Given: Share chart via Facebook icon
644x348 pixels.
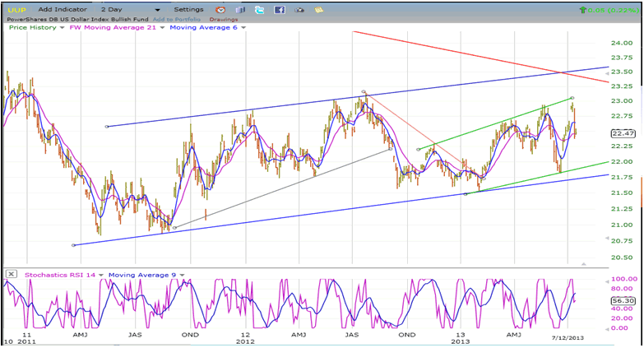Looking at the screenshot, I should click(280, 9).
